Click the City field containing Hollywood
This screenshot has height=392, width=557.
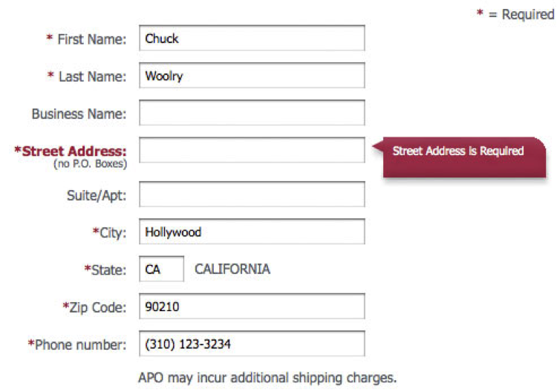coord(252,232)
